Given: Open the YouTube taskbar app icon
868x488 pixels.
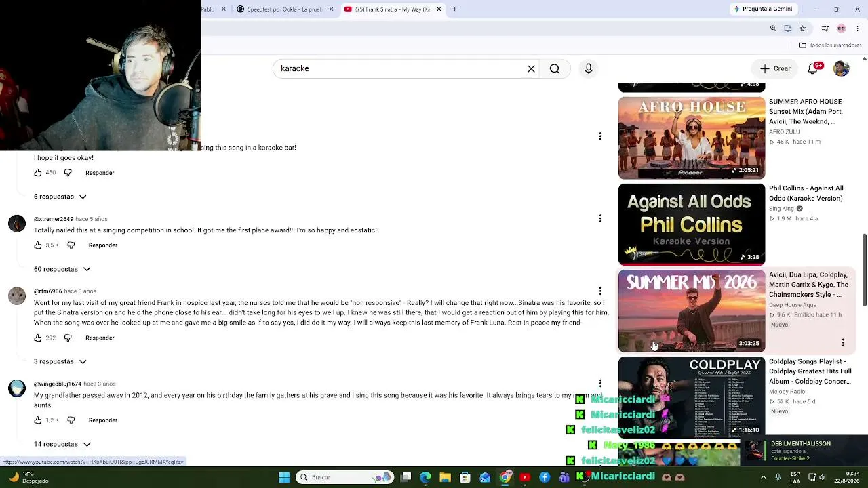Looking at the screenshot, I should tap(524, 477).
